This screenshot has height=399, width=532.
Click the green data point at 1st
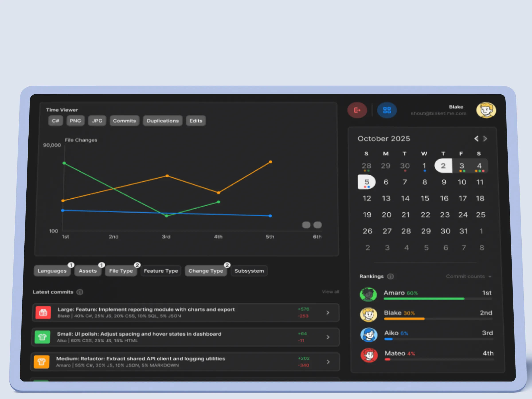tap(64, 163)
